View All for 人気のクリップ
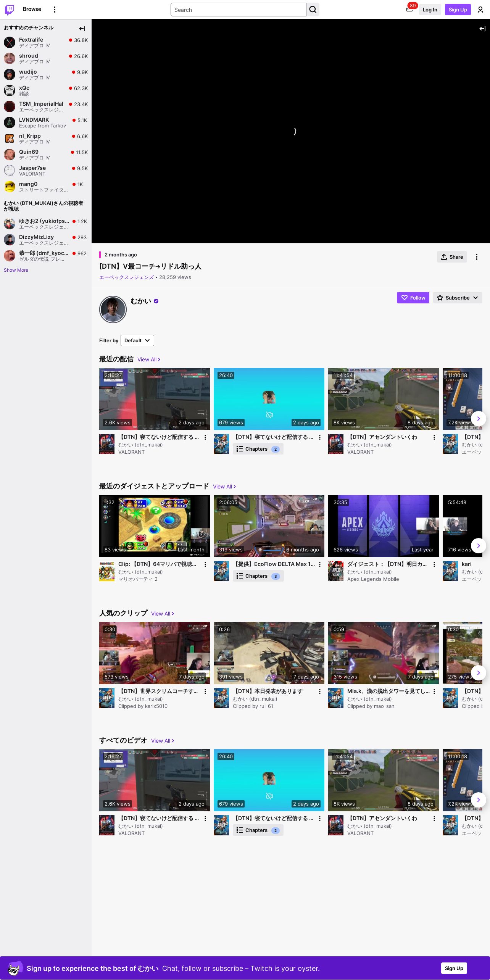Screen dimensions: 490x980 click(163, 614)
